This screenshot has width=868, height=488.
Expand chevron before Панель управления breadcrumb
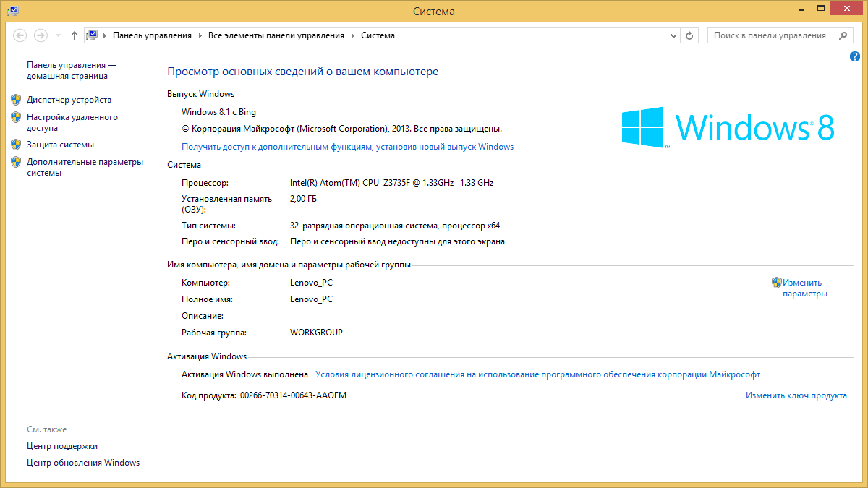(106, 35)
